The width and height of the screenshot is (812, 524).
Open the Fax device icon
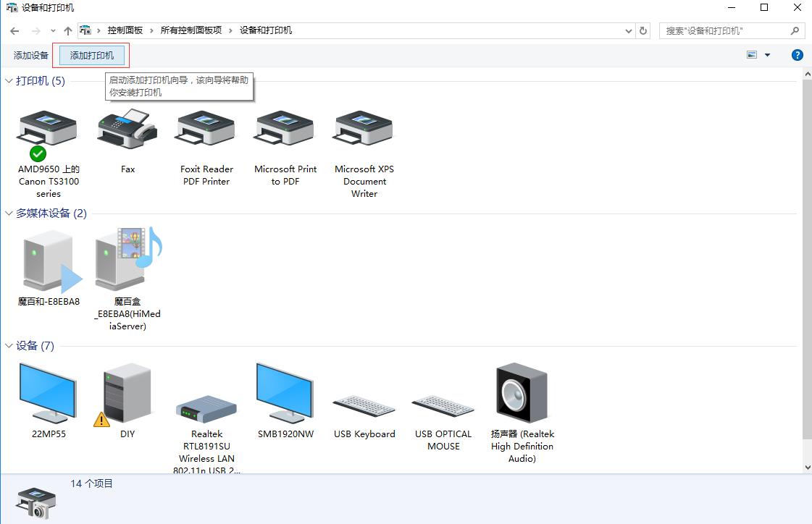[127, 130]
